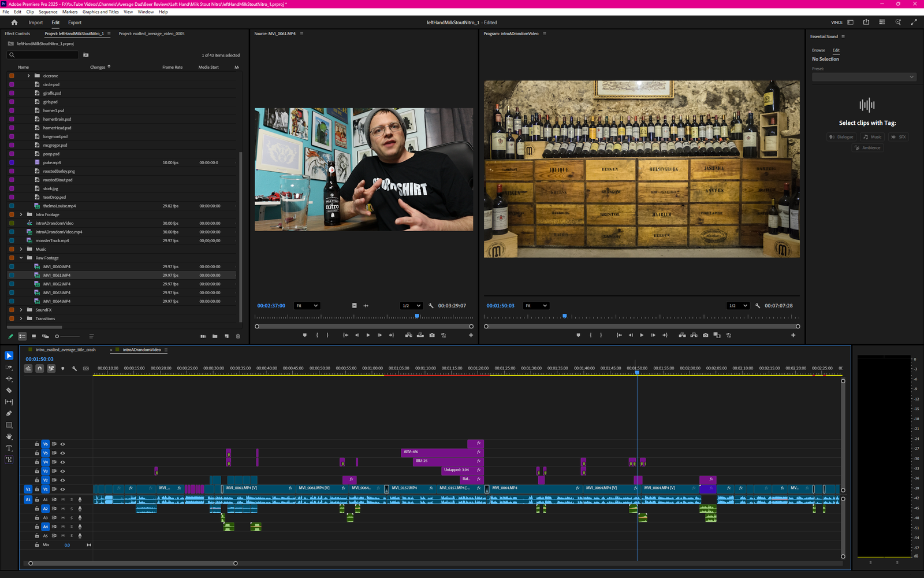Open the Graphics and Titles menu
Image resolution: width=924 pixels, height=578 pixels.
pyautogui.click(x=100, y=12)
